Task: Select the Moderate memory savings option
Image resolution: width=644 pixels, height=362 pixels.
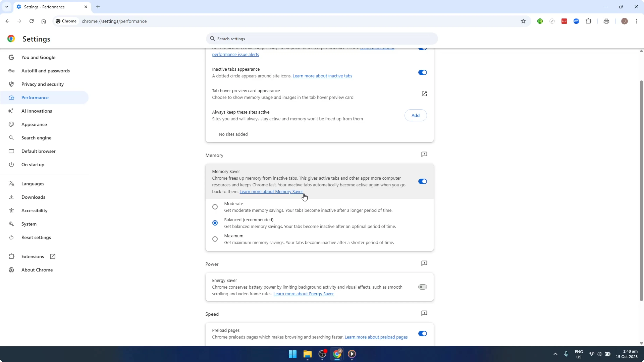Action: (215, 207)
